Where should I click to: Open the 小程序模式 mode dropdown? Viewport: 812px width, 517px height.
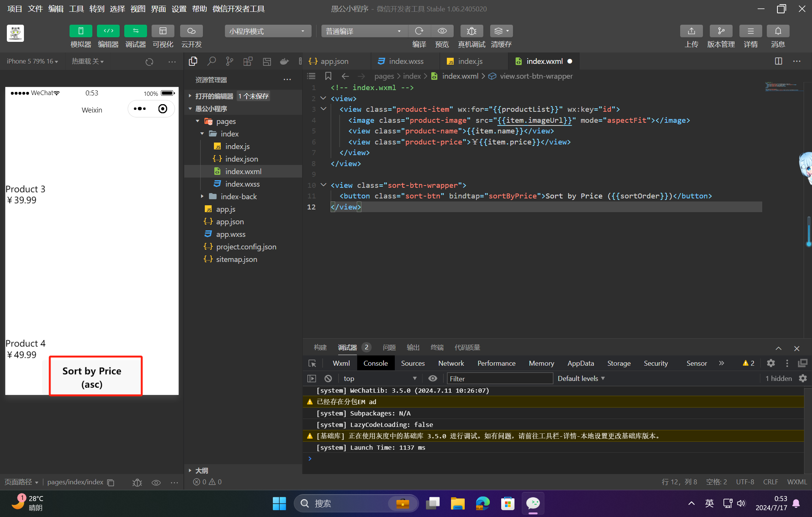268,31
